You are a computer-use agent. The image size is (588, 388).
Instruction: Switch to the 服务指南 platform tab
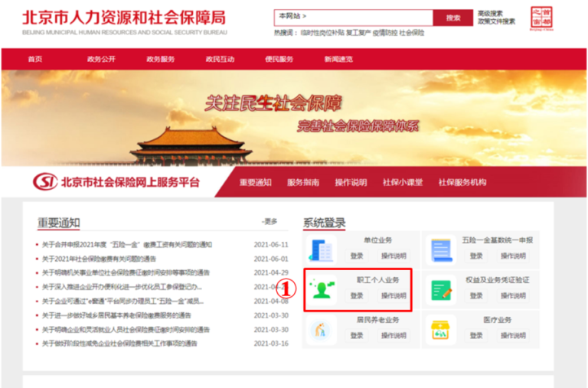coord(303,183)
